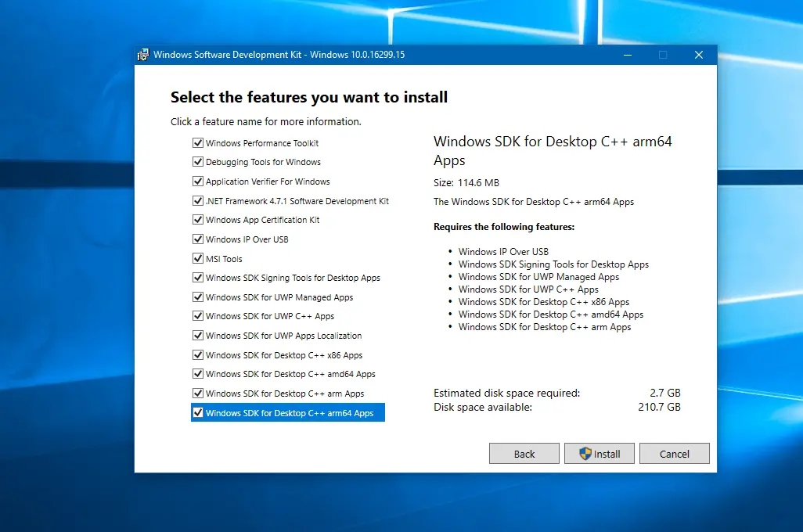This screenshot has height=532, width=803.
Task: Click the Windows SDK installer icon in title bar
Action: coord(143,55)
